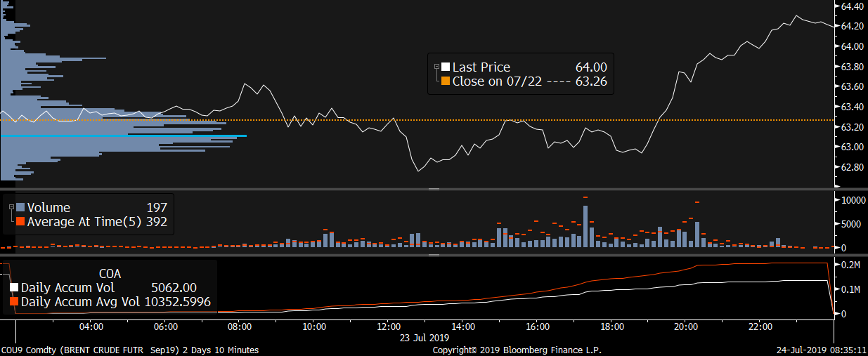
Task: Grab the divider handle between volume and COA panels
Action: [x=434, y=255]
